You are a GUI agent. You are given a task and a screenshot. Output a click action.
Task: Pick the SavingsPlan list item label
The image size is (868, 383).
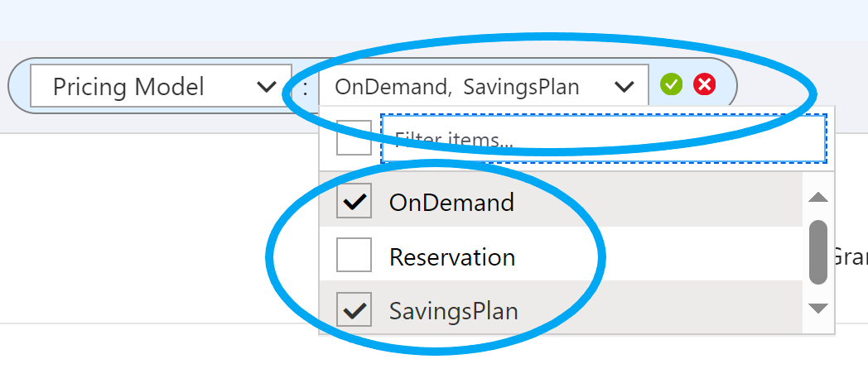coord(453,311)
